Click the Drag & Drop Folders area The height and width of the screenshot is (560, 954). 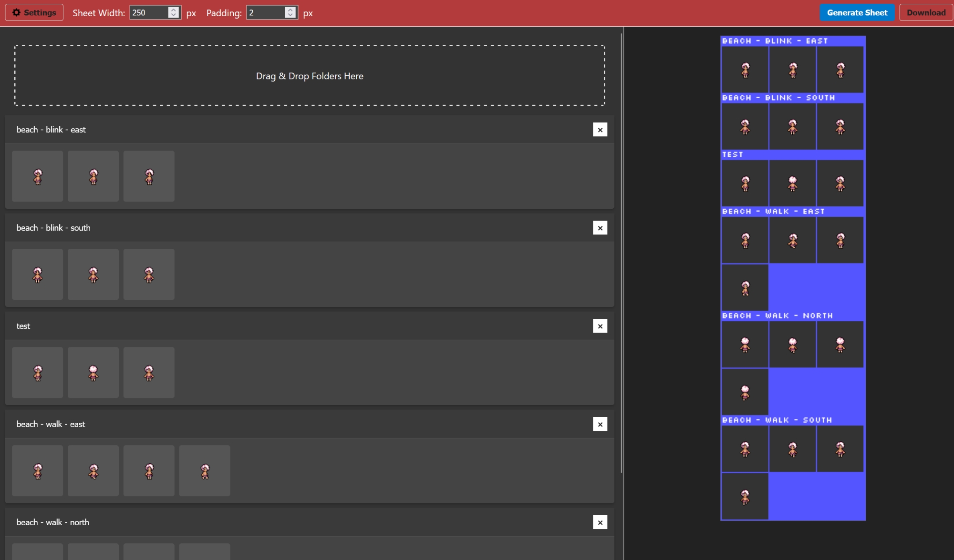click(309, 76)
